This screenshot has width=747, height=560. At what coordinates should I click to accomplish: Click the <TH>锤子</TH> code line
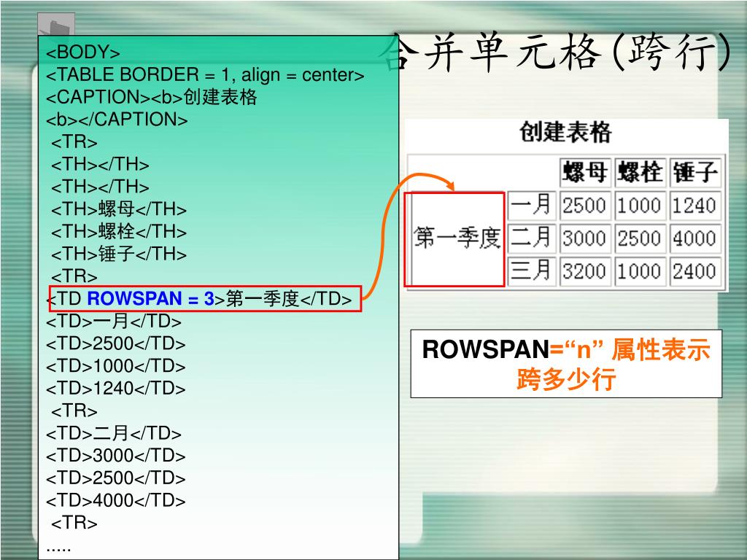[x=119, y=254]
